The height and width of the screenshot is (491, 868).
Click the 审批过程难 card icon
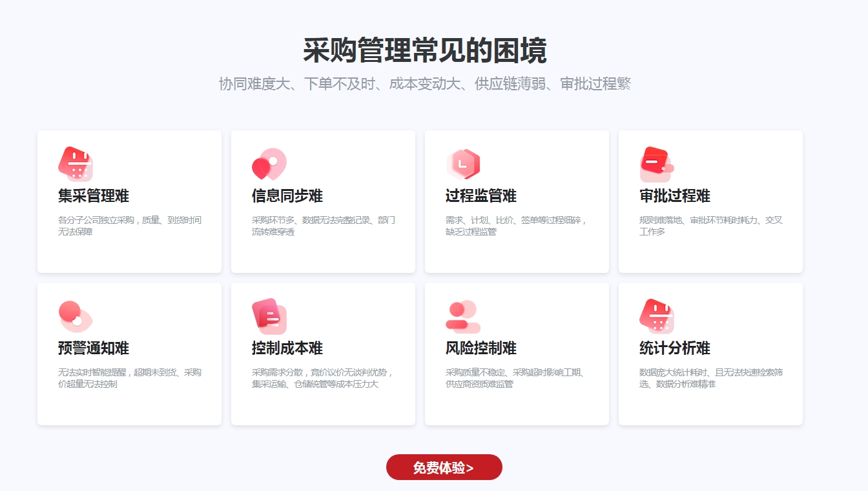656,164
